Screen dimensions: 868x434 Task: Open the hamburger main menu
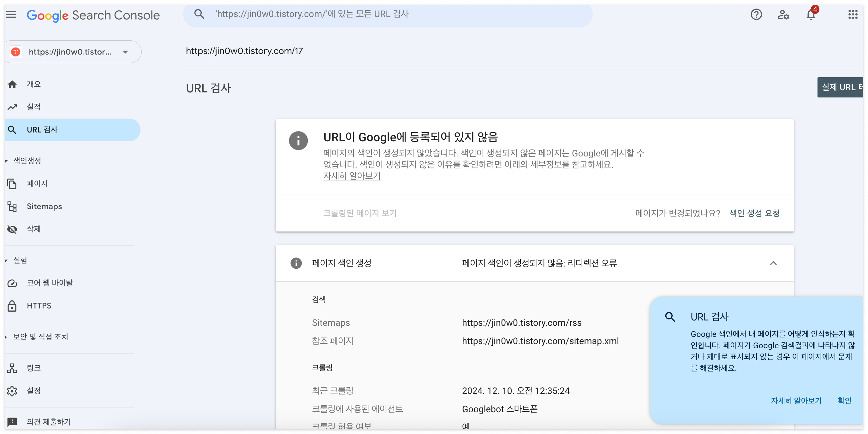pyautogui.click(x=11, y=15)
